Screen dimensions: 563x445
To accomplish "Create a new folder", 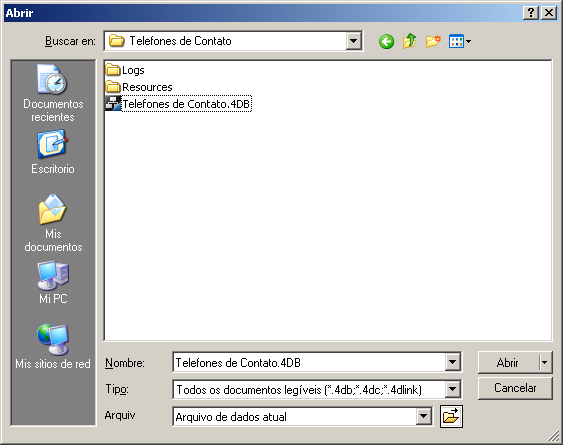I will tap(433, 42).
